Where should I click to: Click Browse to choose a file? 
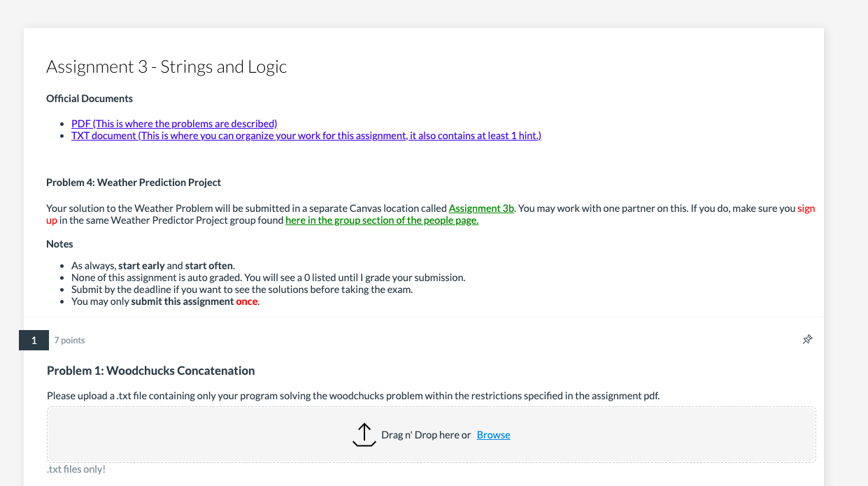[x=493, y=435]
